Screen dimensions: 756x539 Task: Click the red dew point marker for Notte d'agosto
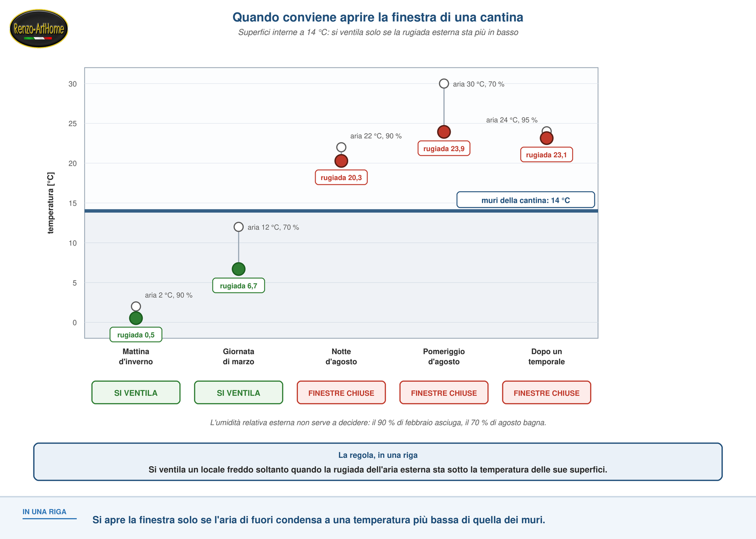coord(341,161)
